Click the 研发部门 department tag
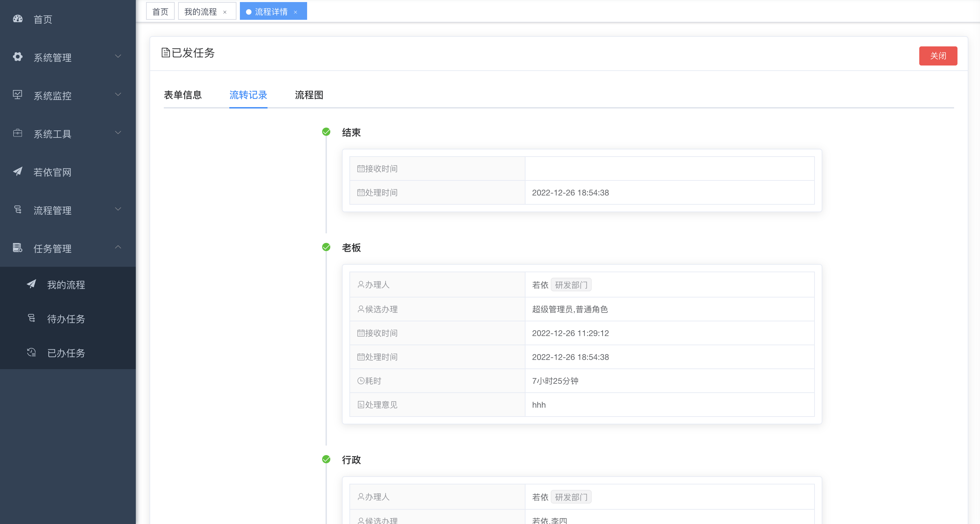Screen dimensions: 980x524 tap(571, 285)
